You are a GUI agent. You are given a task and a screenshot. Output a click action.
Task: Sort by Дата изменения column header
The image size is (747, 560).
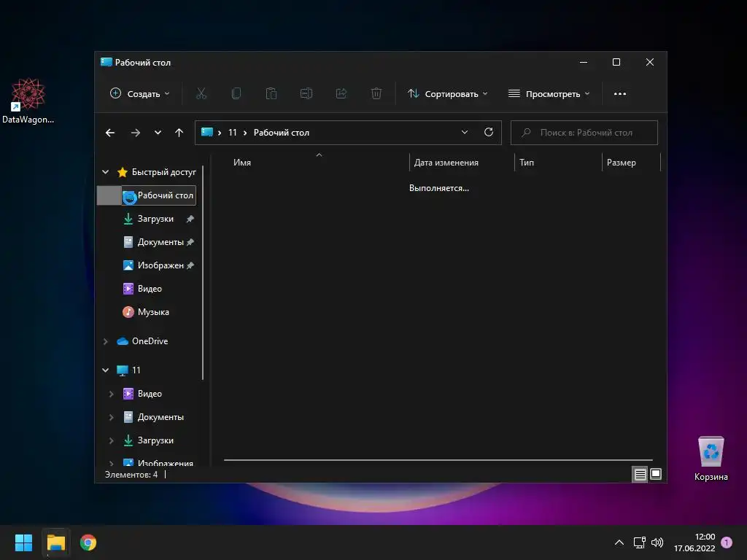(446, 163)
